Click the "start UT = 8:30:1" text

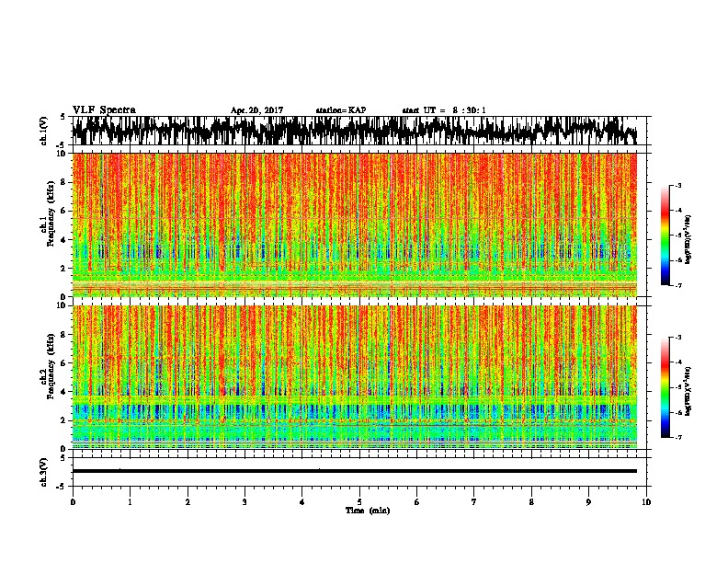444,110
